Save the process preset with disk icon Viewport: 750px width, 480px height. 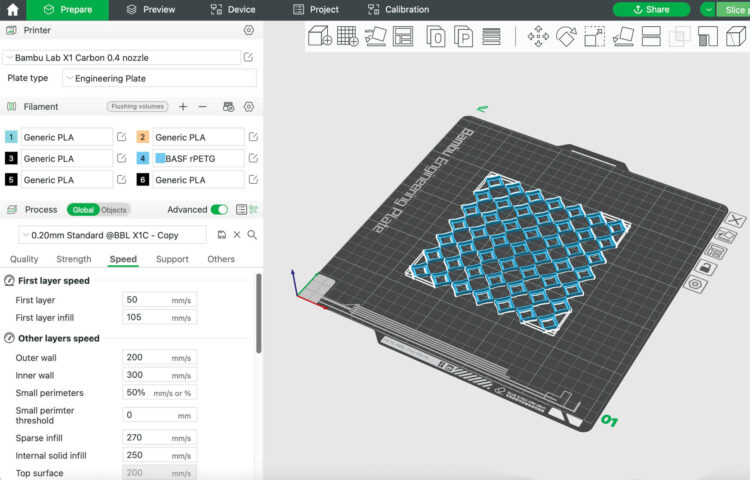[221, 234]
